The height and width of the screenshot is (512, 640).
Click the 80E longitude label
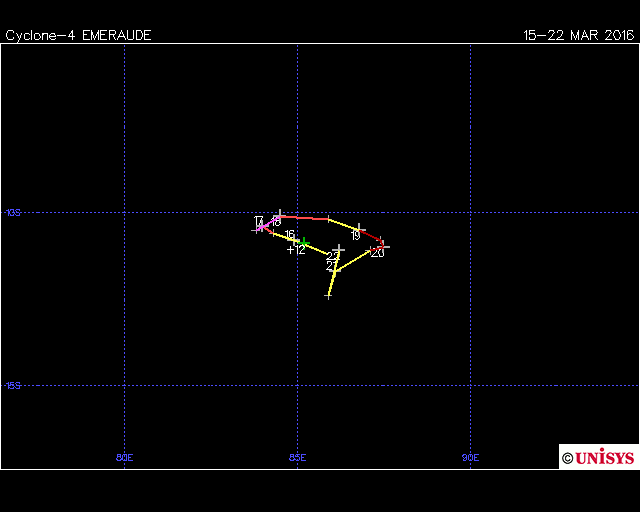pyautogui.click(x=124, y=458)
